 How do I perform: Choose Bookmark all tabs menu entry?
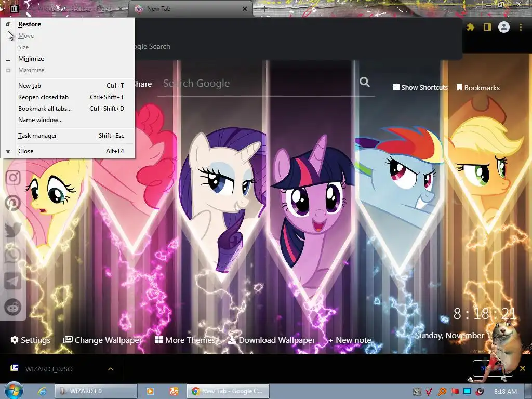point(68,109)
